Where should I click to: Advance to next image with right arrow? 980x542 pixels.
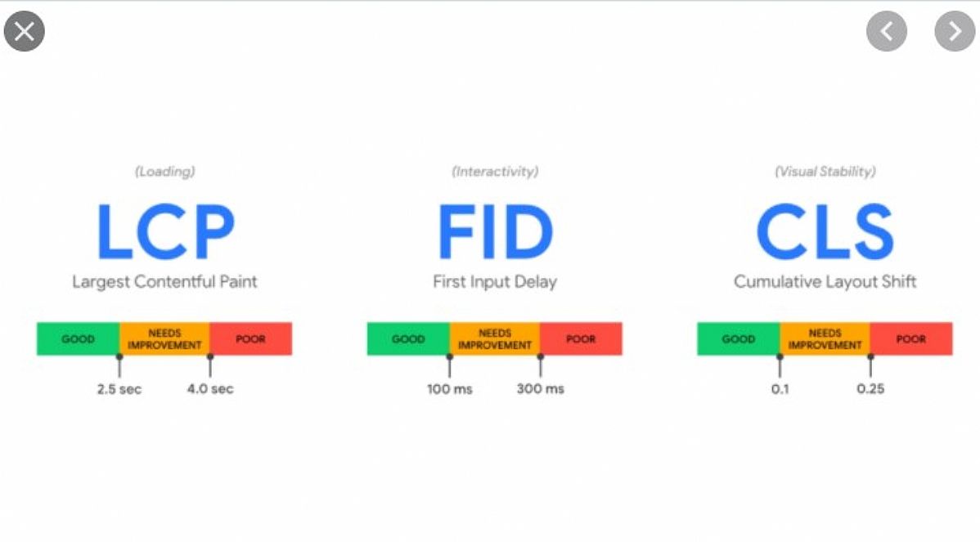(955, 30)
